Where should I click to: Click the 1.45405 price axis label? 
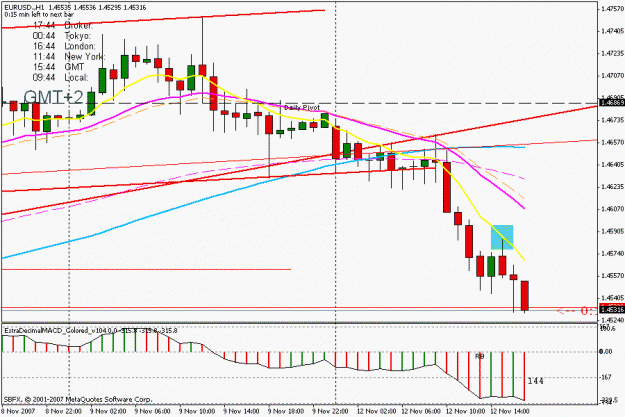coord(613,298)
